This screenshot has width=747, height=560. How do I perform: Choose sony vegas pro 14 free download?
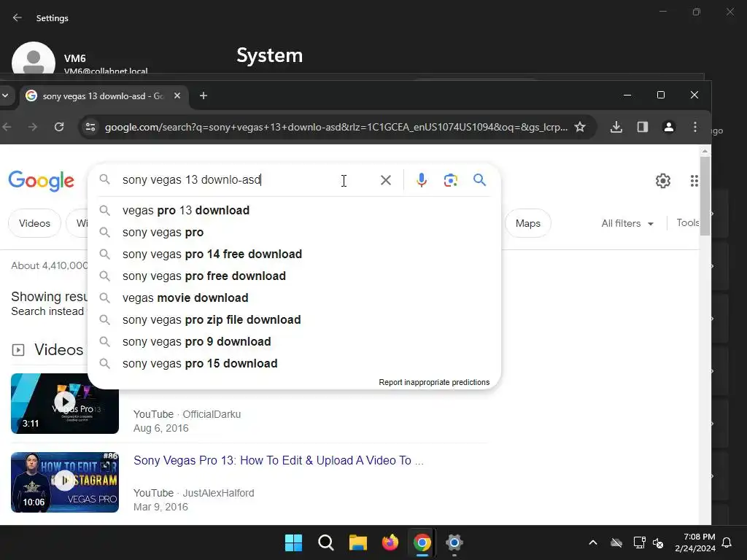click(x=295, y=254)
